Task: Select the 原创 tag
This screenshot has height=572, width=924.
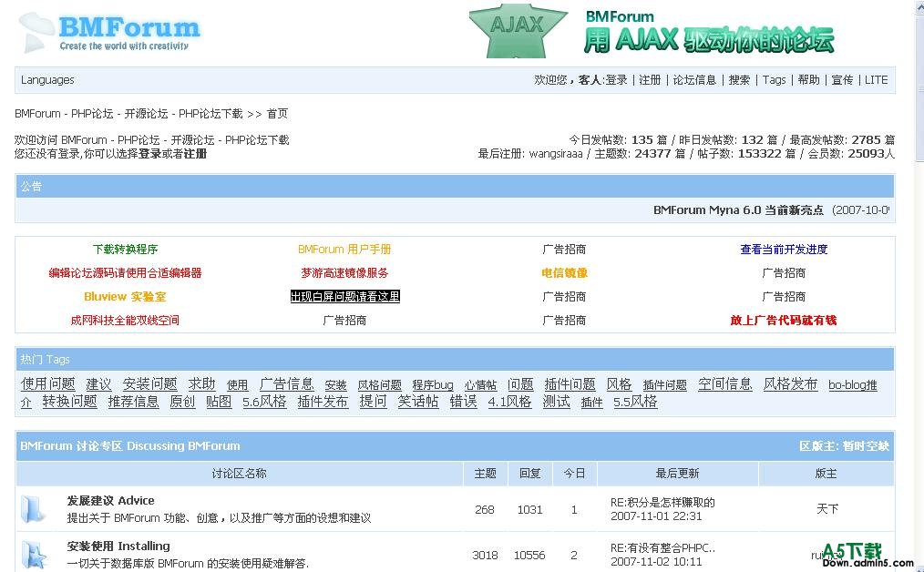Action: 182,402
